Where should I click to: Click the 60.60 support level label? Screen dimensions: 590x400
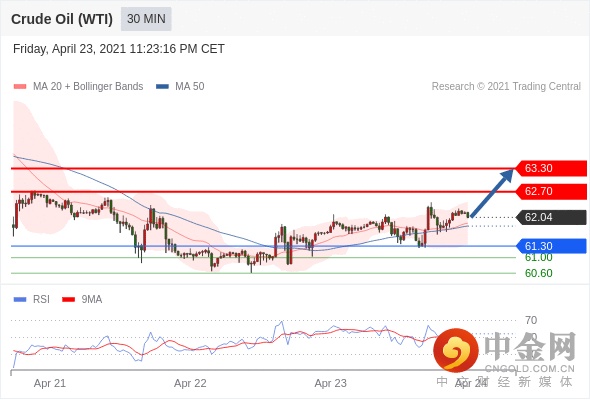pyautogui.click(x=538, y=273)
